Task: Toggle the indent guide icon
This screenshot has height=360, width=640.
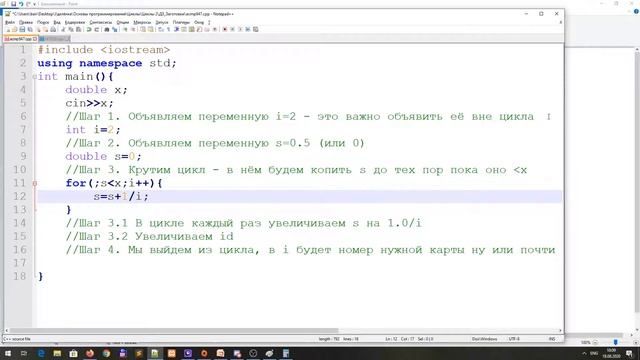Action: (x=176, y=29)
